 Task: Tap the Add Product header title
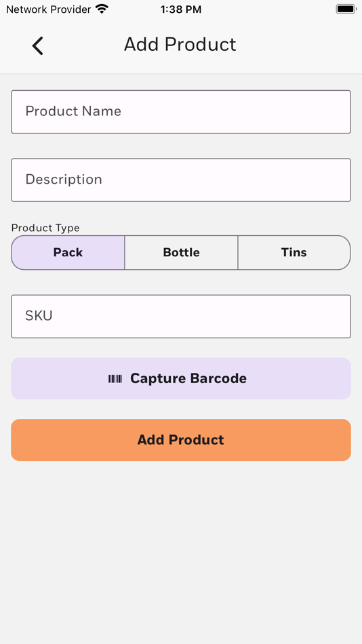180,44
